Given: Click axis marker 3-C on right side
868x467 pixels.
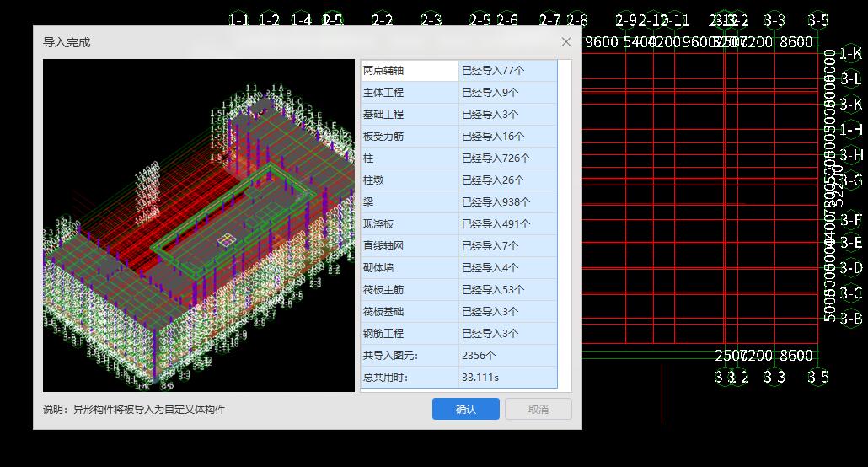Looking at the screenshot, I should pos(851,293).
